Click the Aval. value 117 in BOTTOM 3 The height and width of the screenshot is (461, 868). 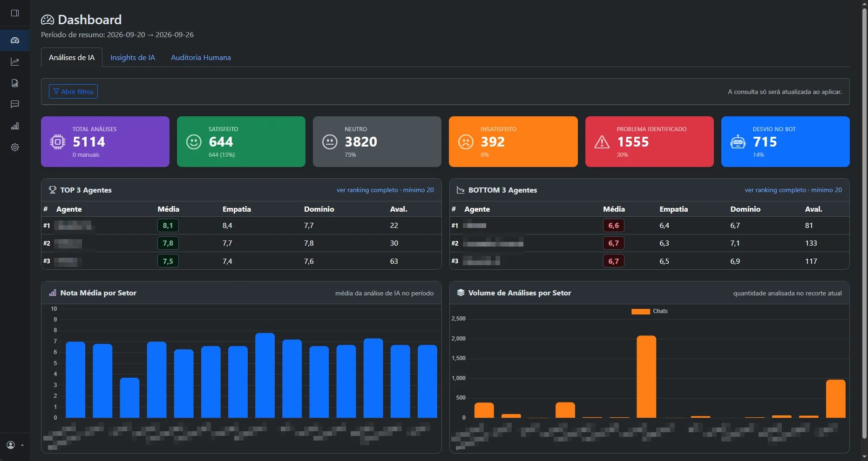coord(811,261)
